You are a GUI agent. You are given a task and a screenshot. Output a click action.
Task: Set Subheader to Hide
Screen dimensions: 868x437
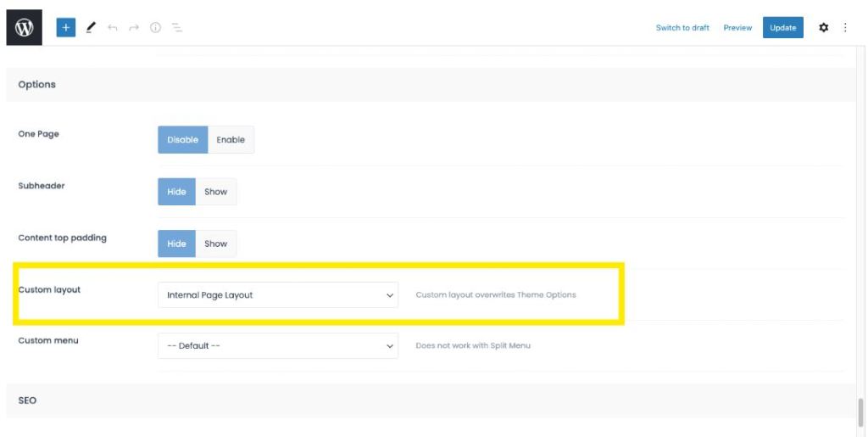click(176, 192)
